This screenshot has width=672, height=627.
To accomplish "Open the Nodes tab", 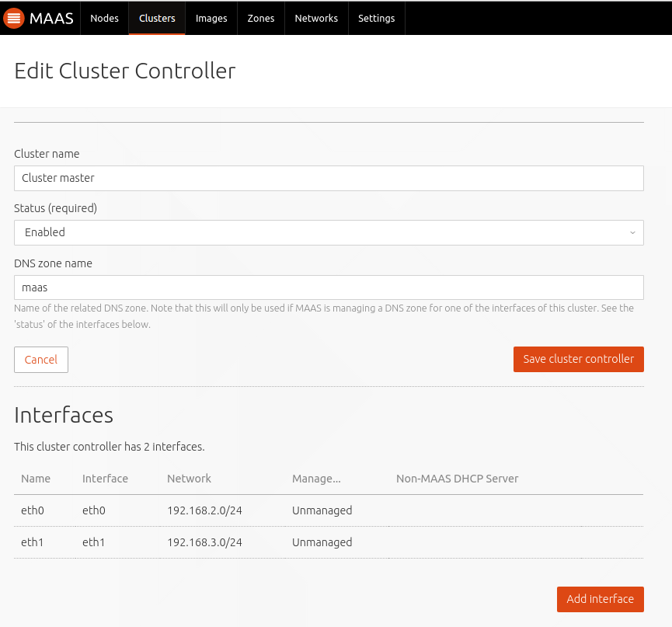I will 105,19.
